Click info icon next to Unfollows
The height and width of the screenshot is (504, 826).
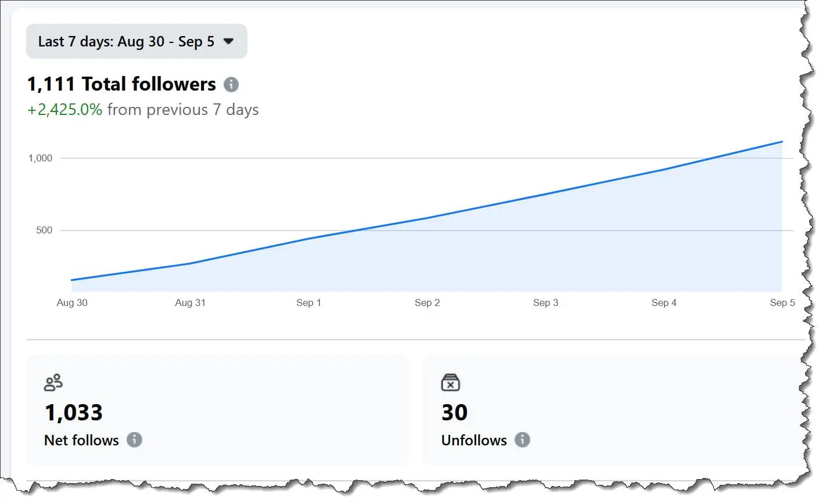point(522,440)
